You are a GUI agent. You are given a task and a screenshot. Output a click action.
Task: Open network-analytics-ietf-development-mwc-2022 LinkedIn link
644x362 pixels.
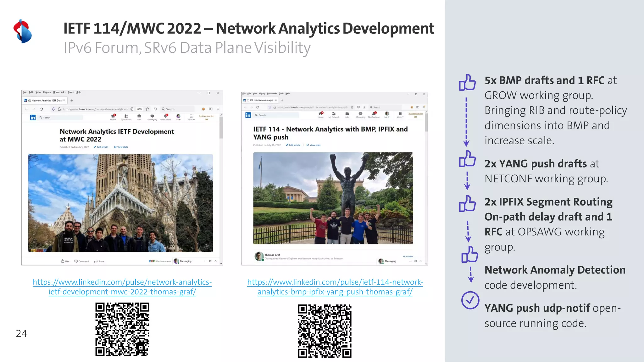(x=122, y=287)
